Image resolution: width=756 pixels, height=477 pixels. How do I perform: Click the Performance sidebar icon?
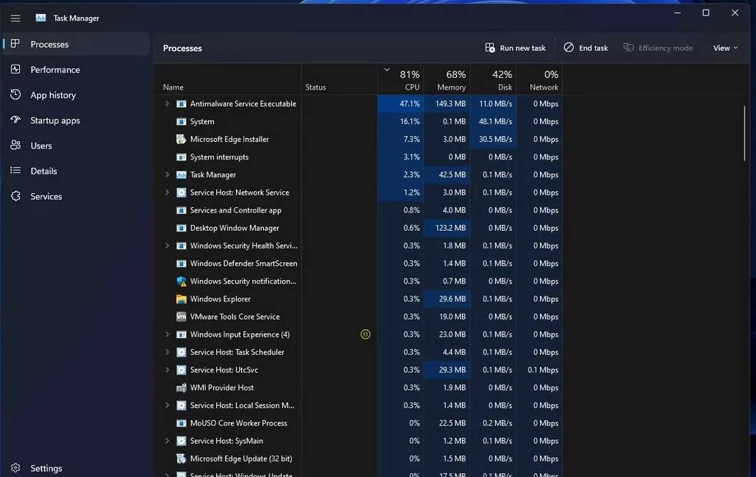click(15, 70)
